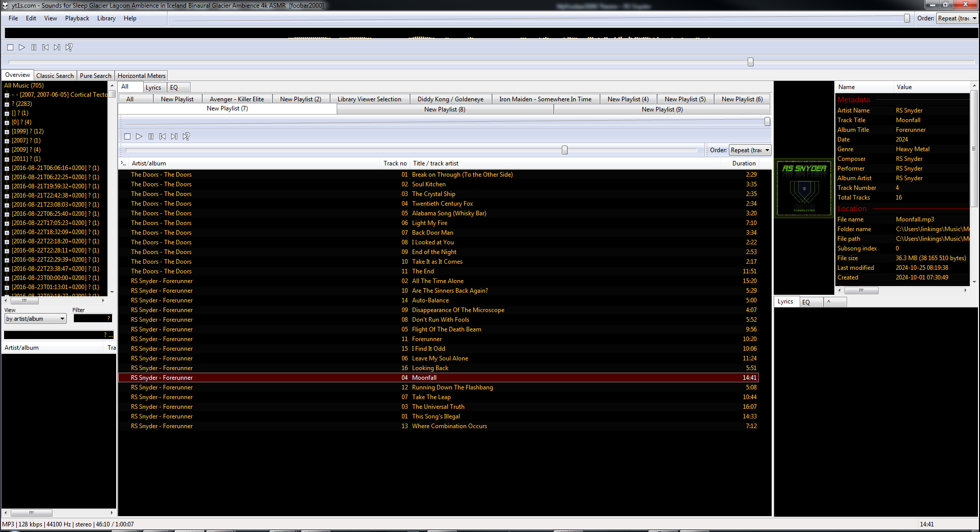Click the random icon inside the playlist panel
This screenshot has height=532, width=980.
186,136
